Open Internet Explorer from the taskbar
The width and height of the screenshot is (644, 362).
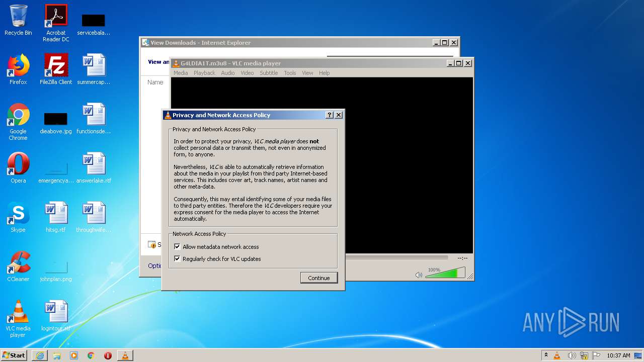[x=40, y=355]
